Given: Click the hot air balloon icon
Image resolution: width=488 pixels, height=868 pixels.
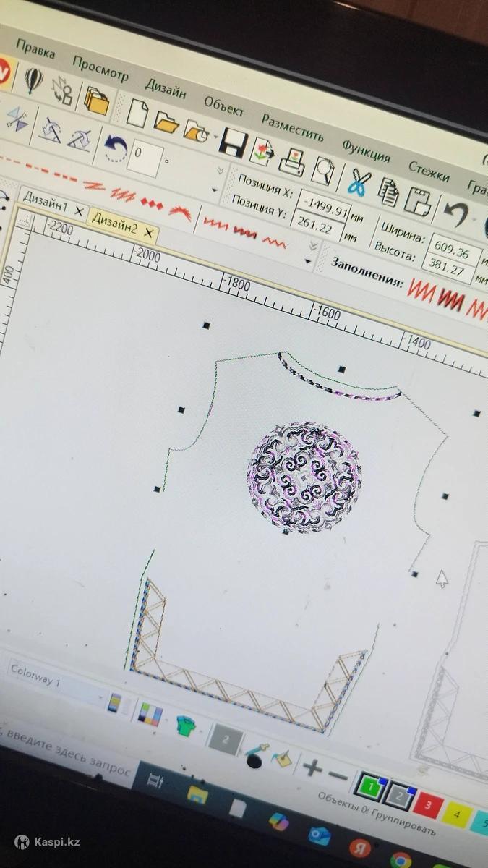Looking at the screenshot, I should [33, 79].
